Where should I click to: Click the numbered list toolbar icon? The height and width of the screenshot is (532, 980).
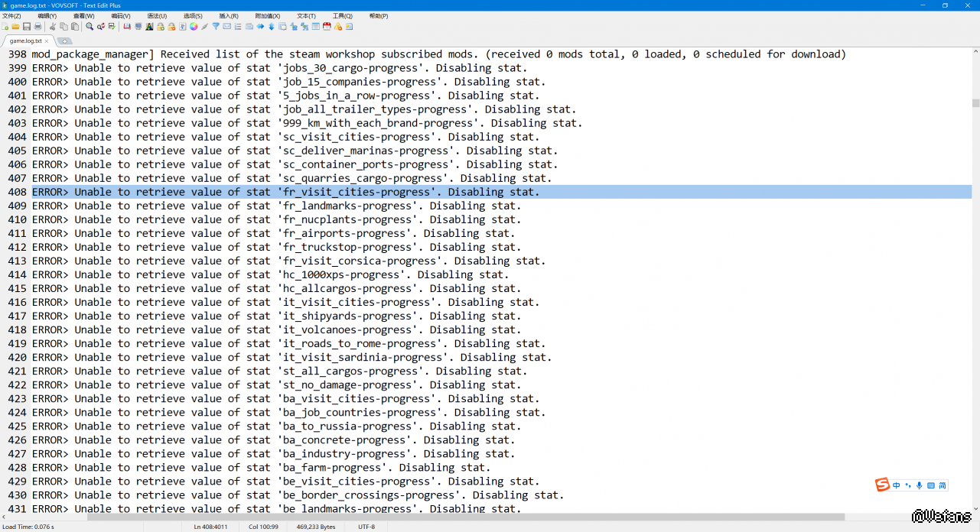pyautogui.click(x=238, y=26)
